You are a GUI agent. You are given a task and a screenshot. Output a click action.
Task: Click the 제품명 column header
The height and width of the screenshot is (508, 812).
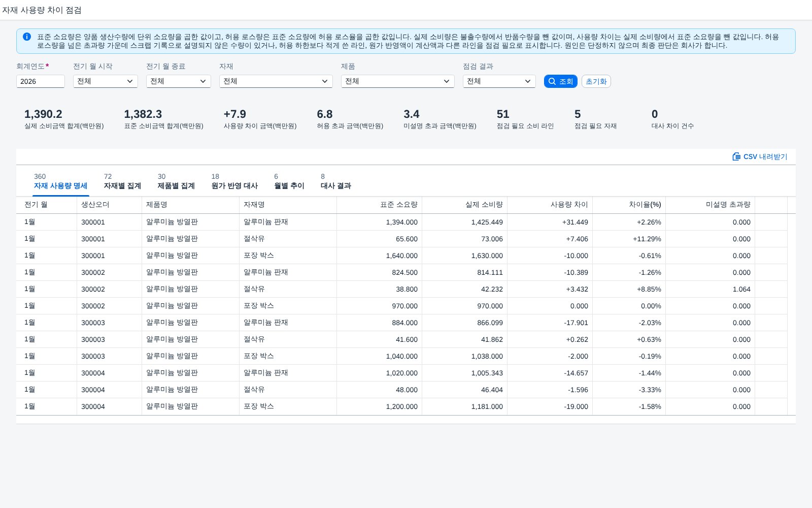(191, 205)
